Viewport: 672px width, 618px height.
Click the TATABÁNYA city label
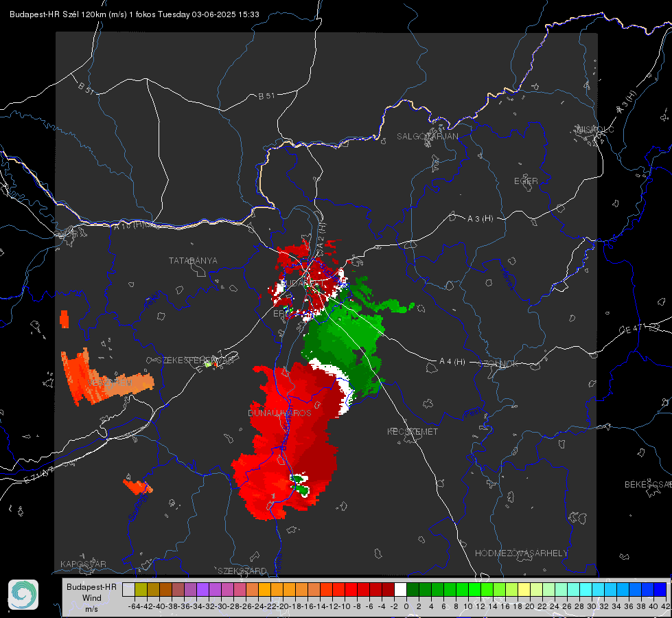click(x=193, y=260)
